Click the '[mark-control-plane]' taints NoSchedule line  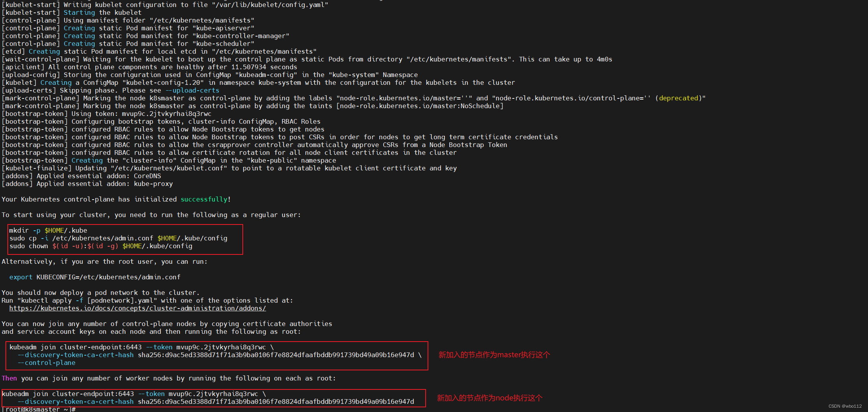point(253,106)
